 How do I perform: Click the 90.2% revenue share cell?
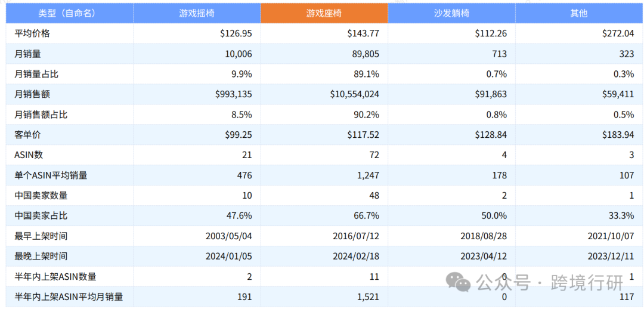click(x=367, y=115)
